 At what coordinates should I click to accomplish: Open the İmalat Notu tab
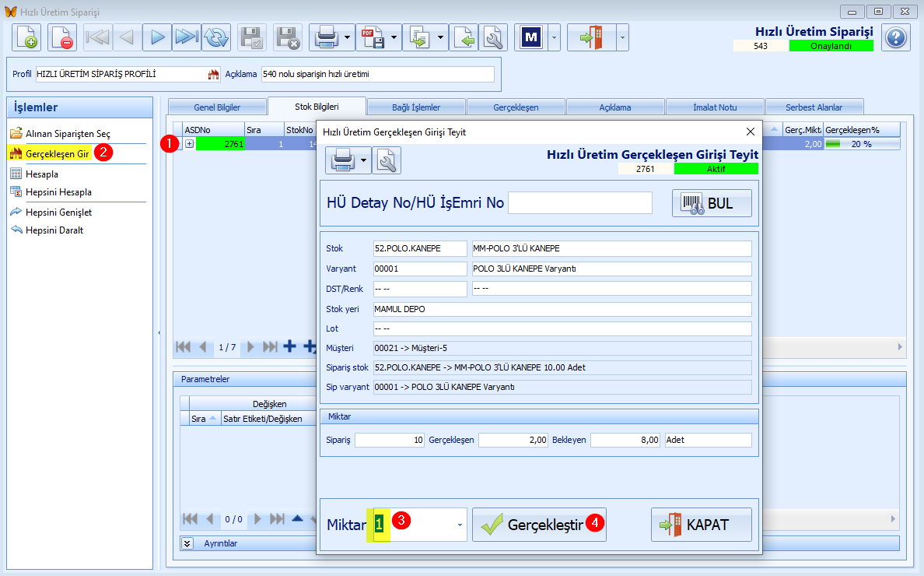[x=715, y=107]
